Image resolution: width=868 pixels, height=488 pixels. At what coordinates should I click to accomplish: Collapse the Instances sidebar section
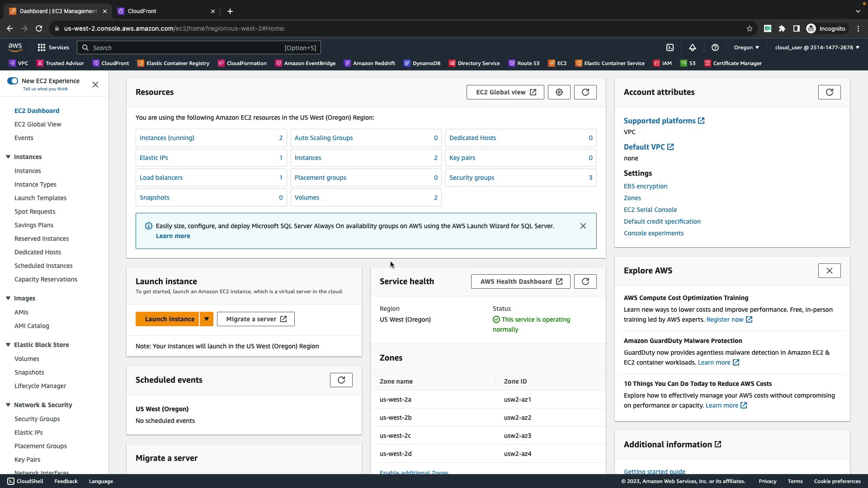[x=8, y=157]
